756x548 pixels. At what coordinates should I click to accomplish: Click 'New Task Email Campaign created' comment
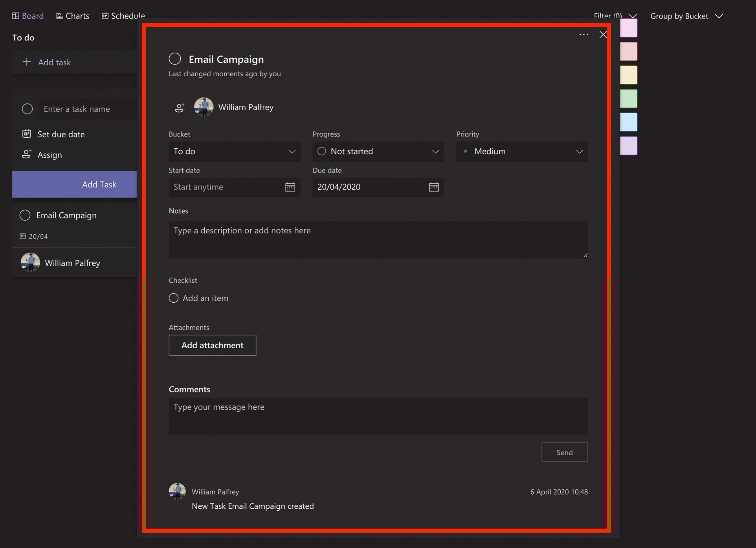click(x=253, y=506)
